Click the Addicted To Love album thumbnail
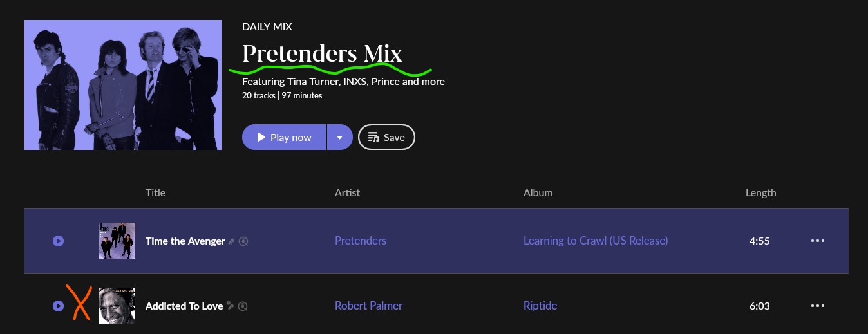 [x=117, y=306]
